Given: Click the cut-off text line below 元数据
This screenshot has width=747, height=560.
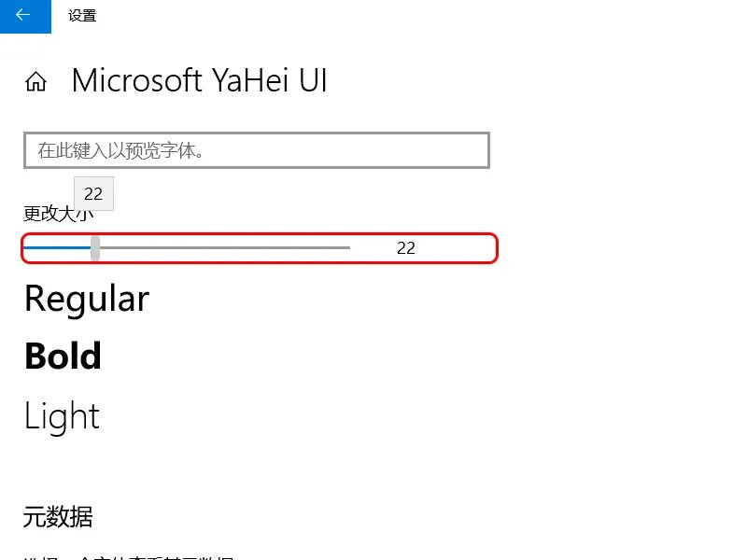Looking at the screenshot, I should 127,556.
